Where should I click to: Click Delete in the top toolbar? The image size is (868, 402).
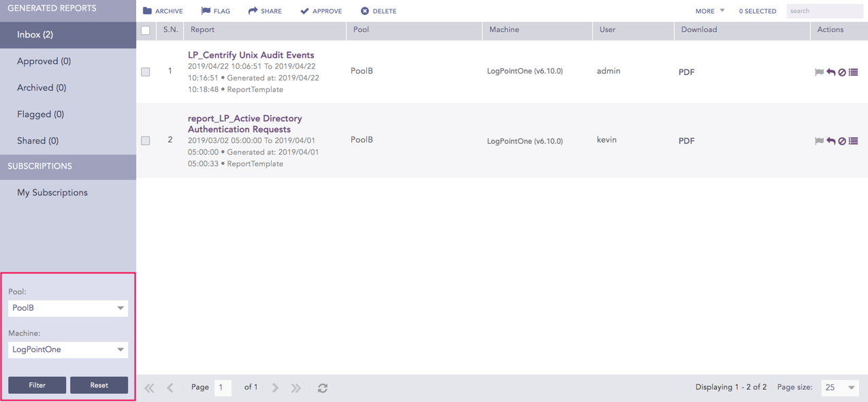coord(379,11)
